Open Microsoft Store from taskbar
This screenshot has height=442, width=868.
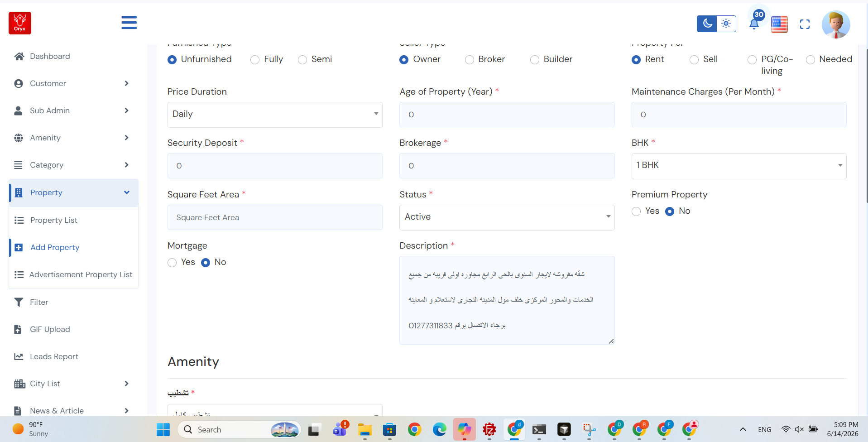[x=389, y=429]
